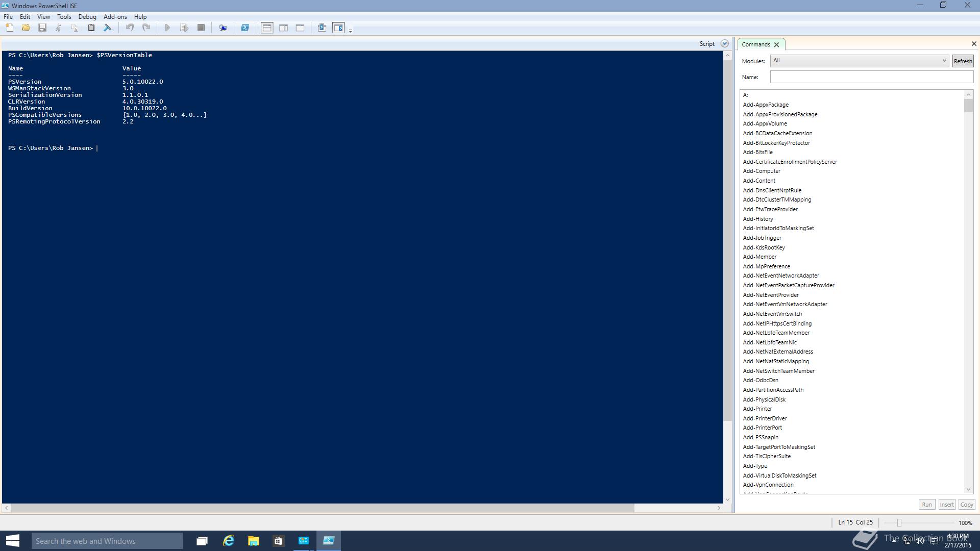
Task: Open the Debug menu
Action: (x=87, y=17)
